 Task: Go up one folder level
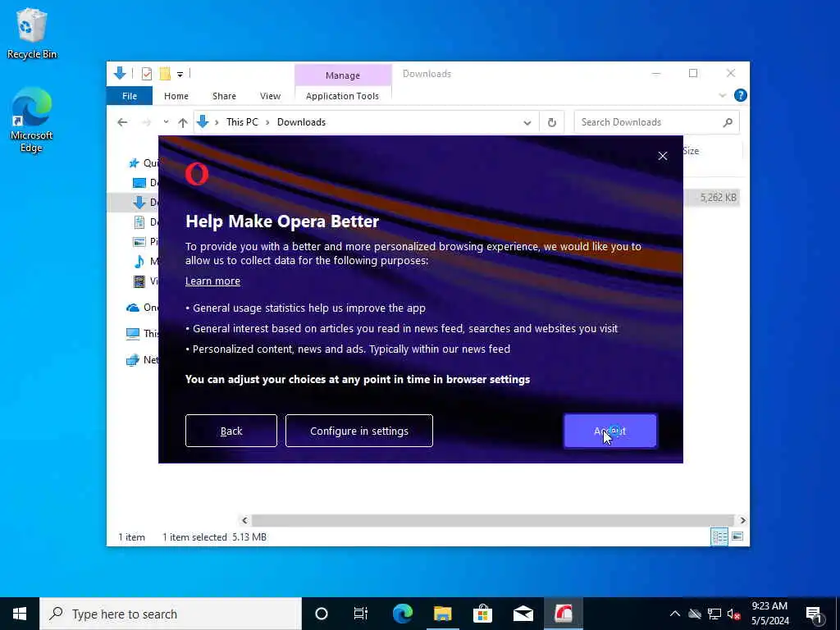pyautogui.click(x=183, y=123)
